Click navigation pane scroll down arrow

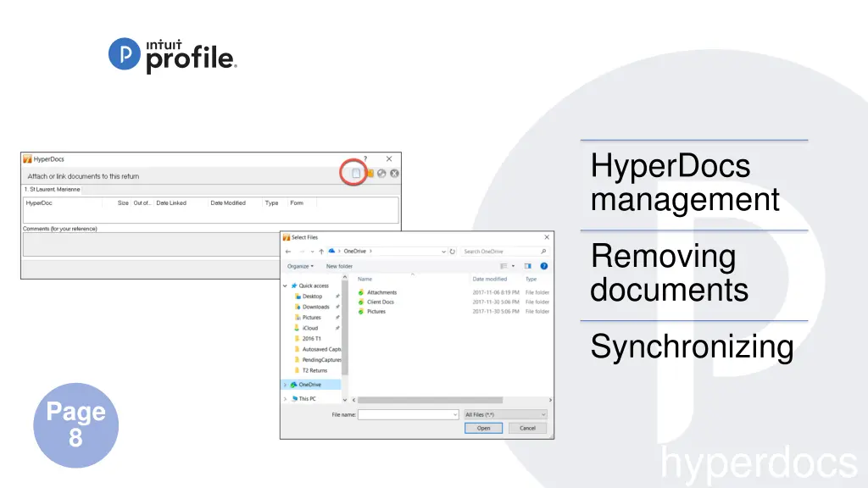[345, 400]
